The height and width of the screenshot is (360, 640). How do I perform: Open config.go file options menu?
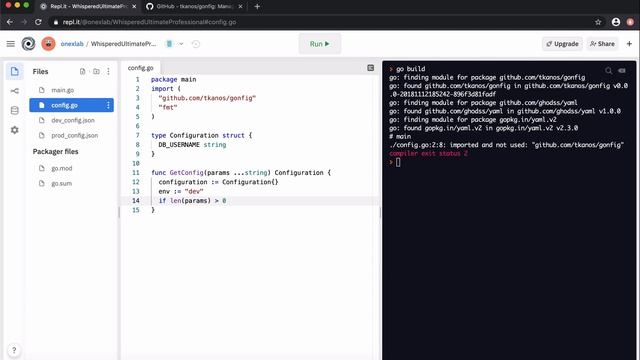(x=108, y=105)
